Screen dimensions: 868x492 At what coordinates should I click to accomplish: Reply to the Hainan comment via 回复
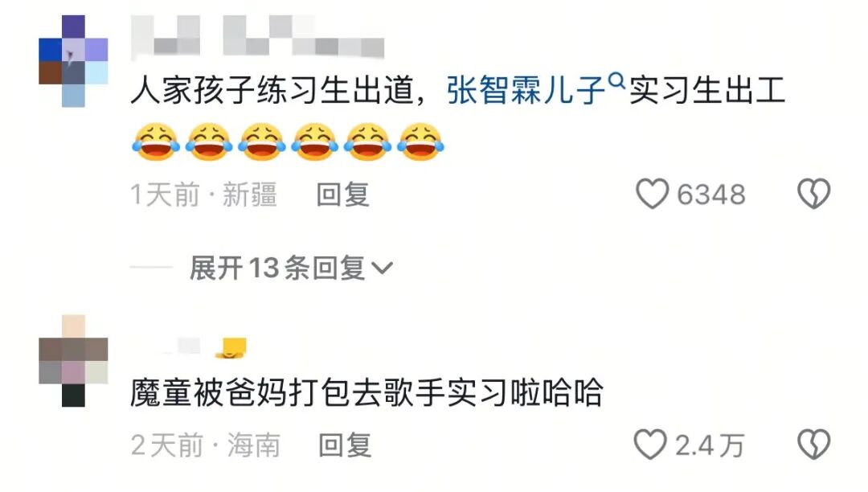point(345,445)
